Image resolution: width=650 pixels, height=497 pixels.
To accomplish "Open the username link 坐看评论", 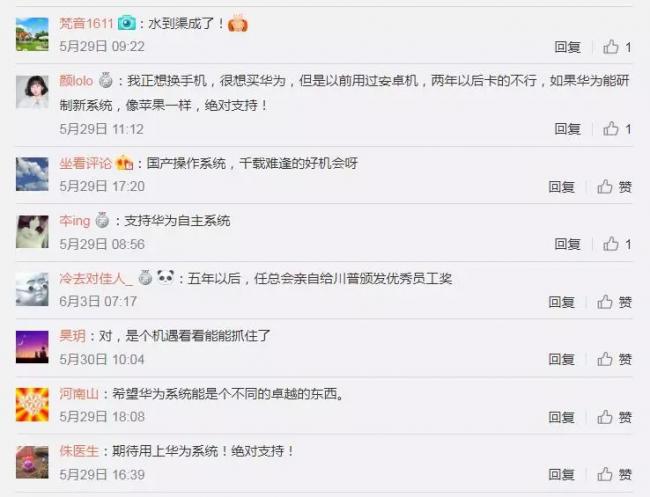I will (x=85, y=163).
